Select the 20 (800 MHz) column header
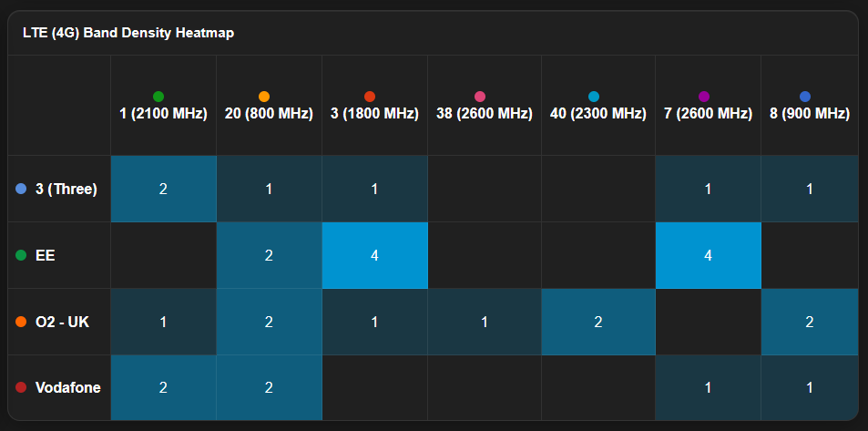The image size is (868, 431). pyautogui.click(x=269, y=106)
